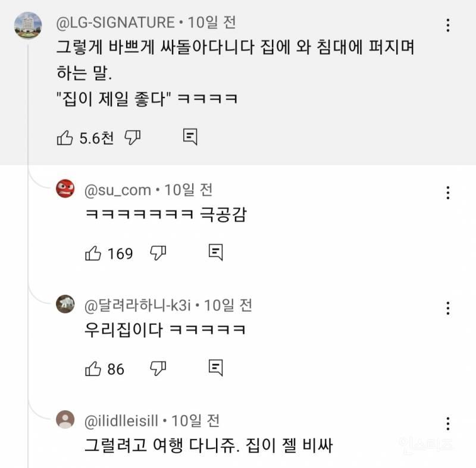
Task: Dislike the @달려라하니-k3i reply
Action: pyautogui.click(x=158, y=369)
